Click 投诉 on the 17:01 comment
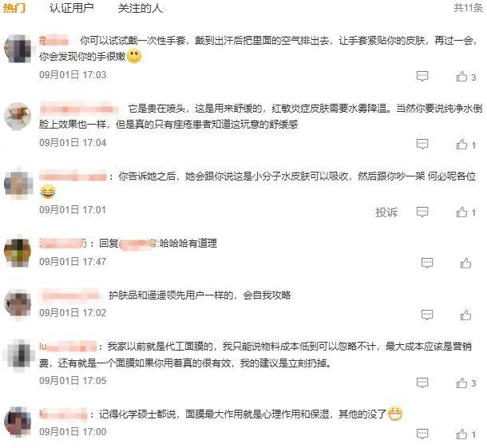This screenshot has height=448, width=487. point(386,212)
